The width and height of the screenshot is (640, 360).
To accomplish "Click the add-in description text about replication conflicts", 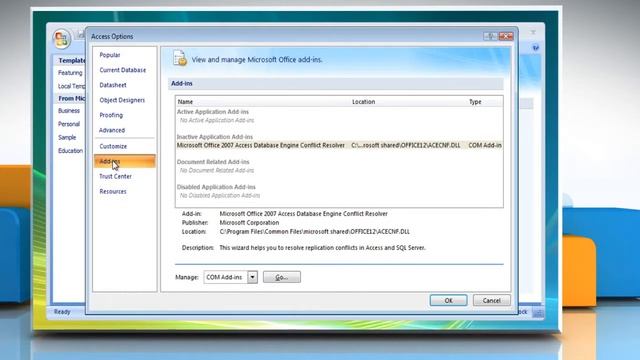I will coord(322,248).
